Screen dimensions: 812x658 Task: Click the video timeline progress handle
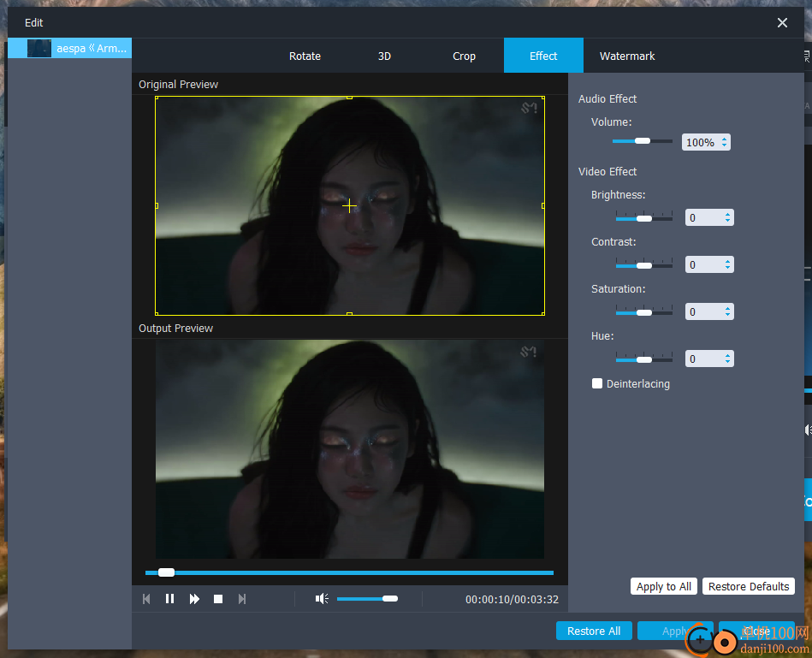pyautogui.click(x=166, y=572)
